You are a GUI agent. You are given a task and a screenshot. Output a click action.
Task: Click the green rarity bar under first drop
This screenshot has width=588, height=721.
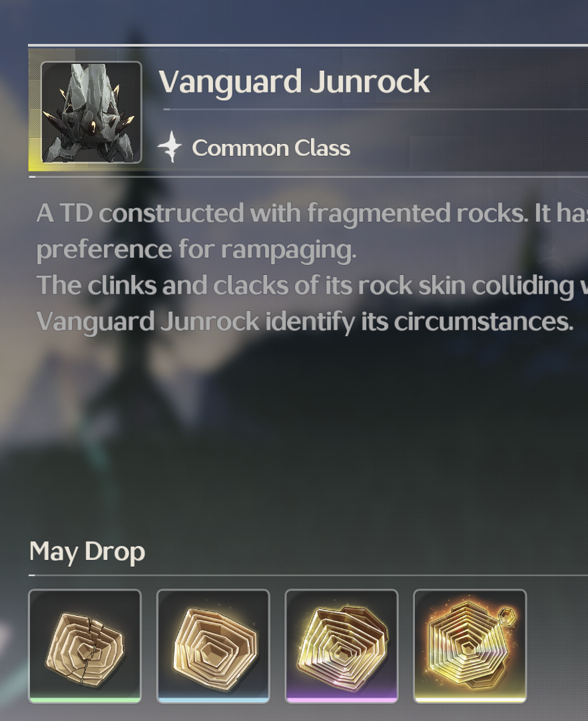click(85, 700)
